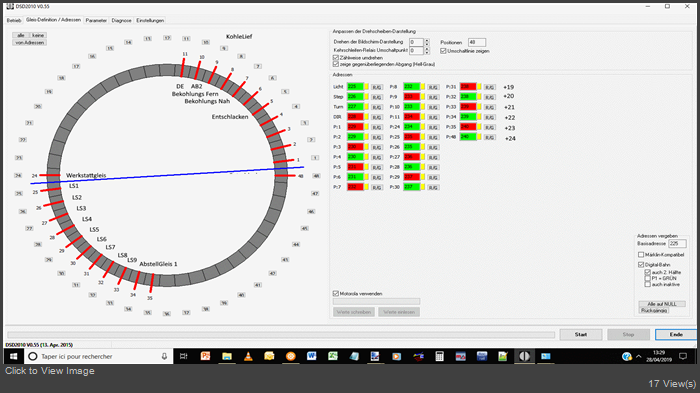This screenshot has width=700, height=393.
Task: Open the VLC media player taskbar icon
Action: click(248, 356)
